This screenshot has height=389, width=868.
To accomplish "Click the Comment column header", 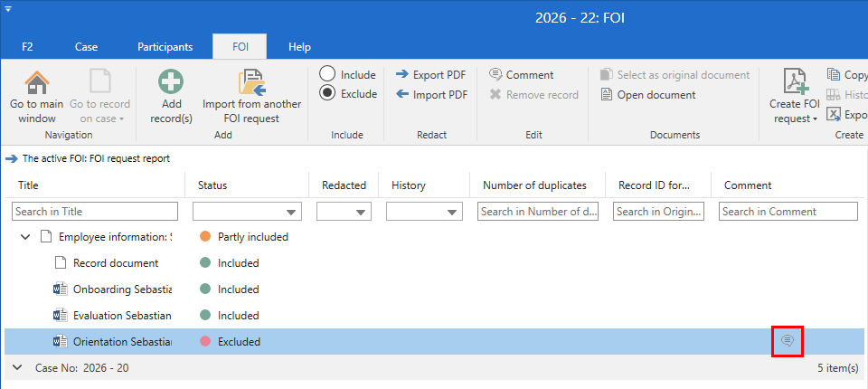I will pos(748,185).
